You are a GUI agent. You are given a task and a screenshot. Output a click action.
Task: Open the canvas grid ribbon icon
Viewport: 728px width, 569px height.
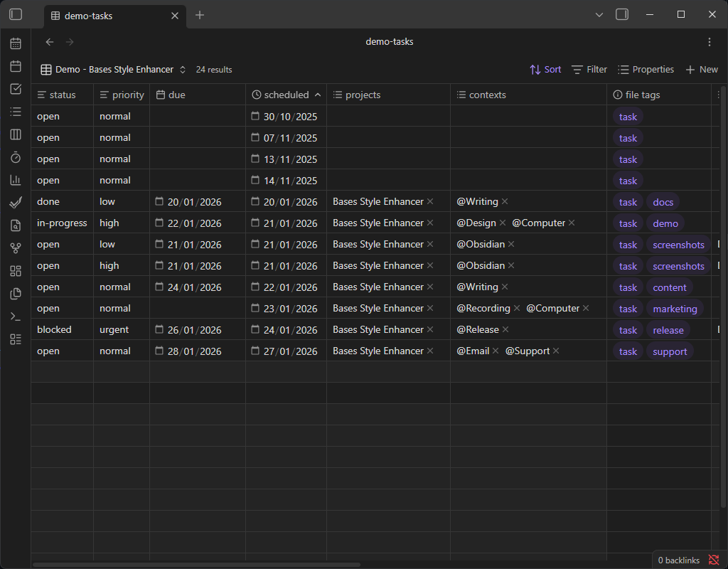point(16,271)
